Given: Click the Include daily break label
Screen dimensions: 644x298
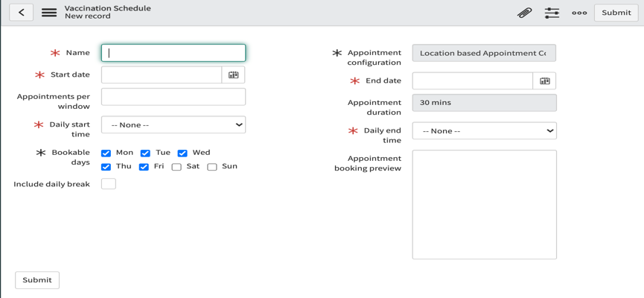Looking at the screenshot, I should pyautogui.click(x=52, y=184).
